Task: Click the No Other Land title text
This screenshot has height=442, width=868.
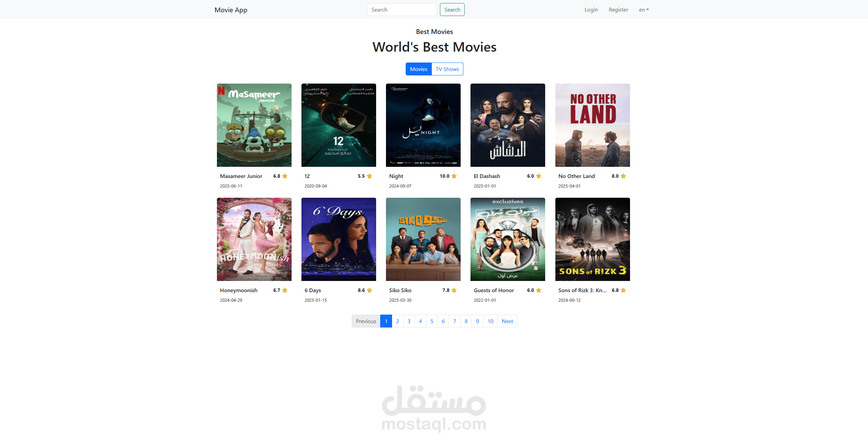Action: tap(576, 176)
